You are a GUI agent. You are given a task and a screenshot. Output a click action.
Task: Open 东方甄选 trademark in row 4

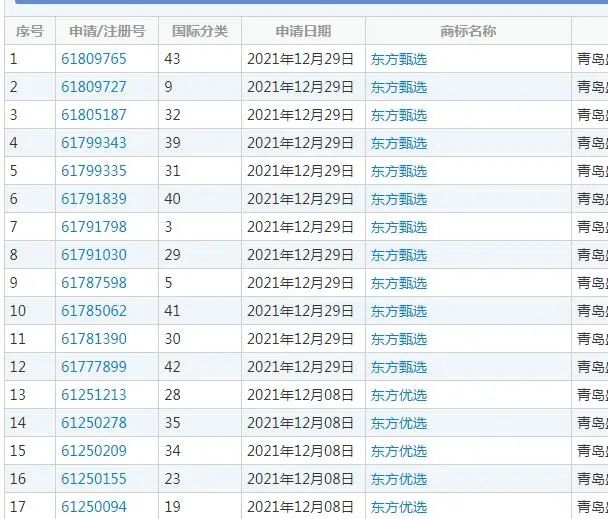(x=399, y=143)
